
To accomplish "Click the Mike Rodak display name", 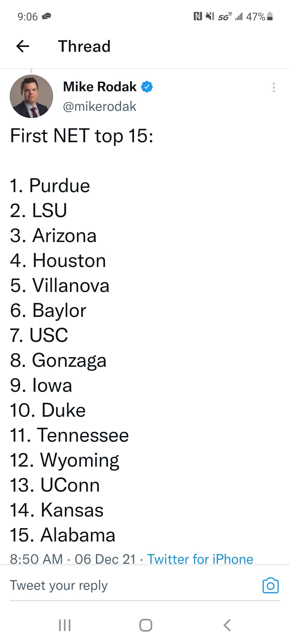I will (x=100, y=87).
